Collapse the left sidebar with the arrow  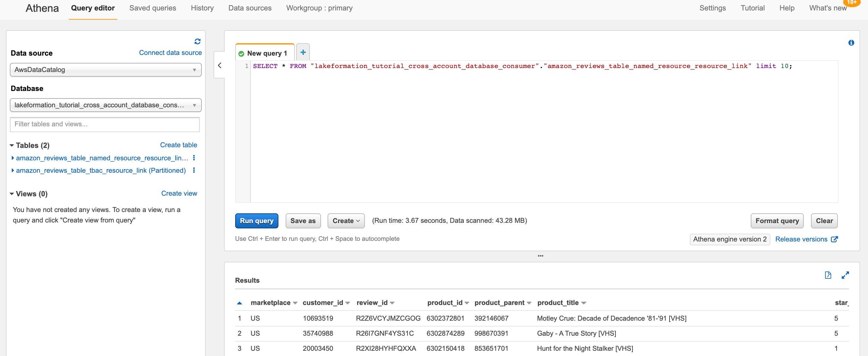(x=220, y=65)
